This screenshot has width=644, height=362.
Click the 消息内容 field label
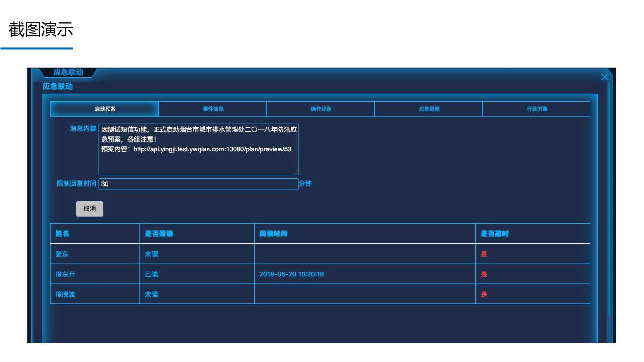(83, 129)
